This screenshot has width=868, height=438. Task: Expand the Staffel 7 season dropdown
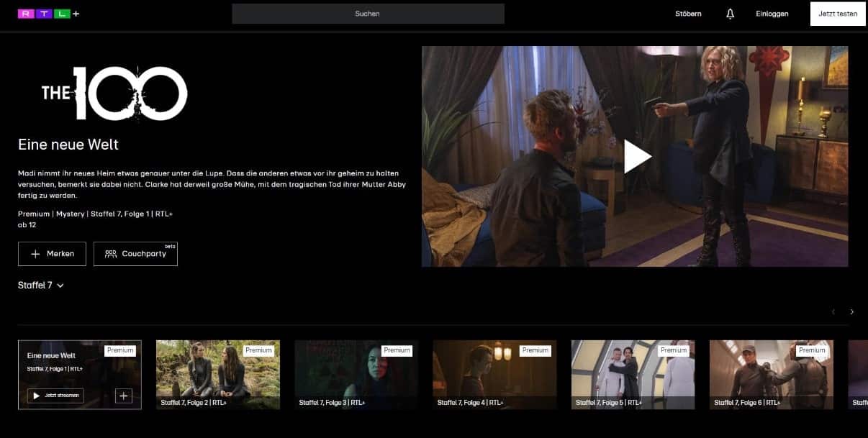[x=41, y=286]
